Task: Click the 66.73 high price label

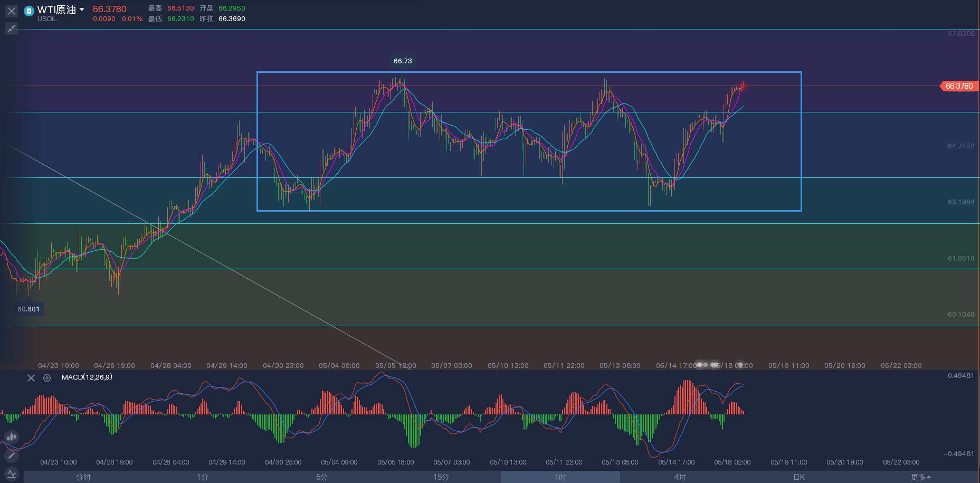Action: [x=403, y=61]
